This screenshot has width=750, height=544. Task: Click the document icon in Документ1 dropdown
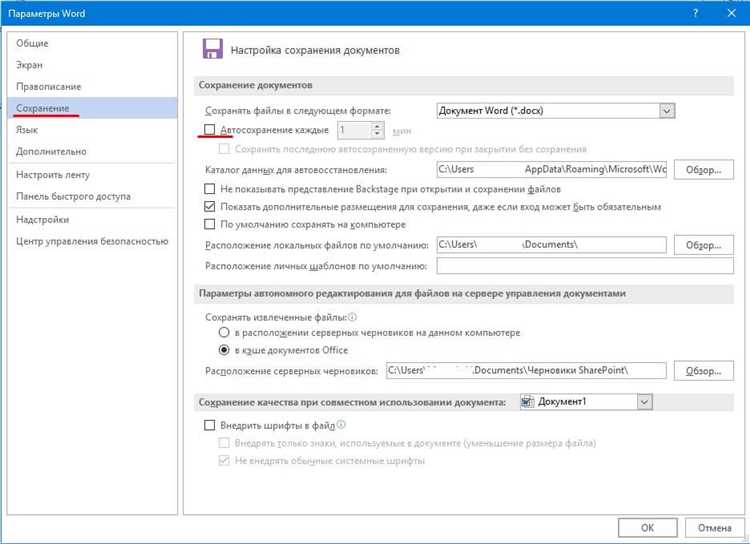(528, 402)
